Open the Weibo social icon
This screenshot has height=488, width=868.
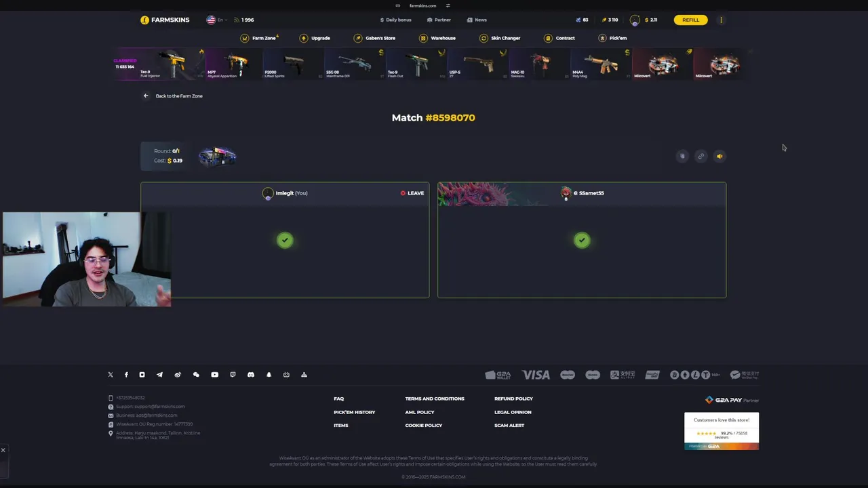178,374
